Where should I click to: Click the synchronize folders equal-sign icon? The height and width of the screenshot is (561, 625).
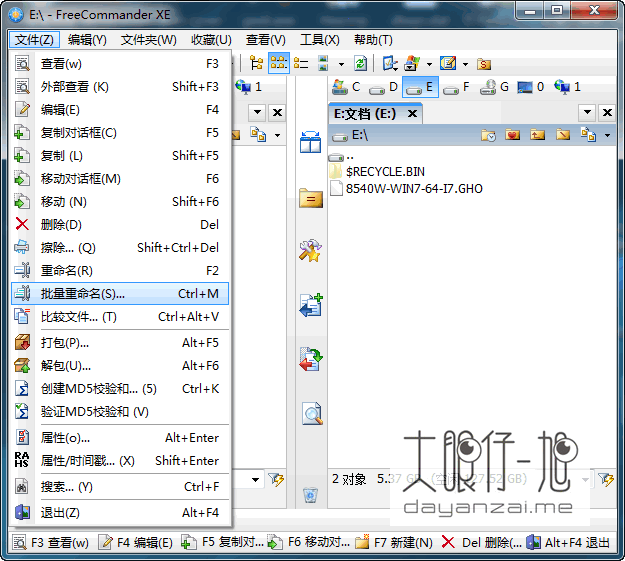(311, 198)
